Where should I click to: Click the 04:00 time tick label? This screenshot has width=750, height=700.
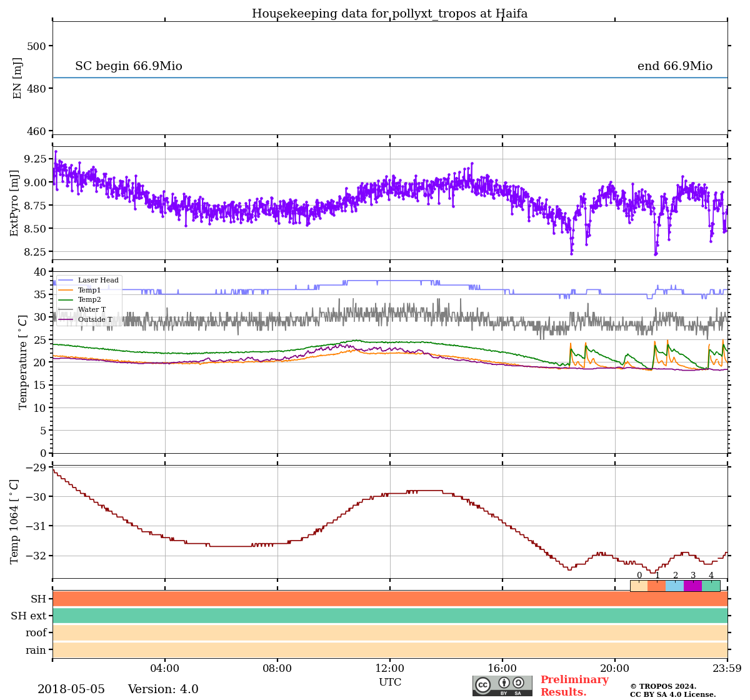coord(165,669)
